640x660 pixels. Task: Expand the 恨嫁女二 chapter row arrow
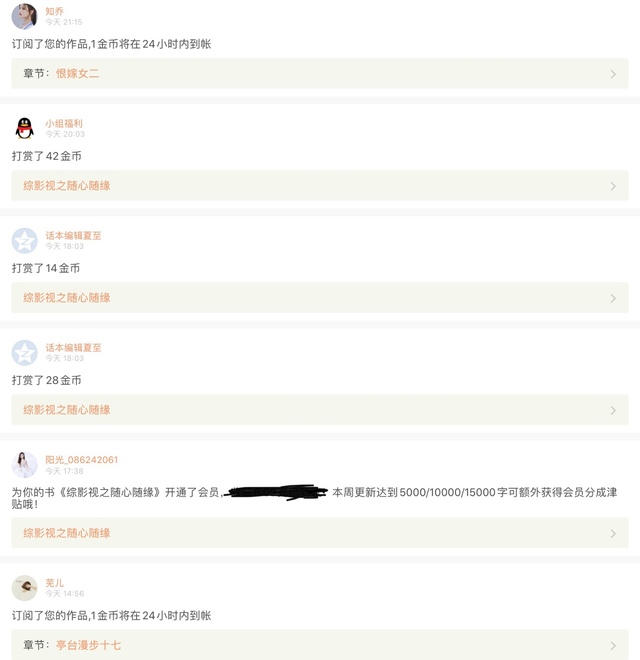[613, 74]
